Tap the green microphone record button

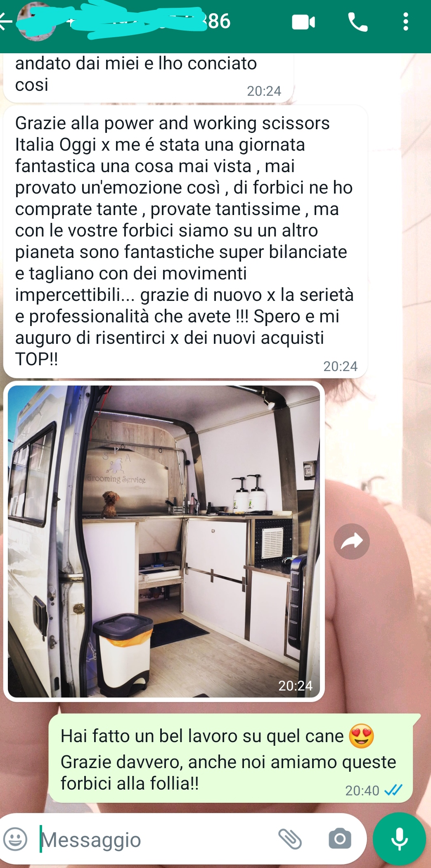pyautogui.click(x=399, y=839)
